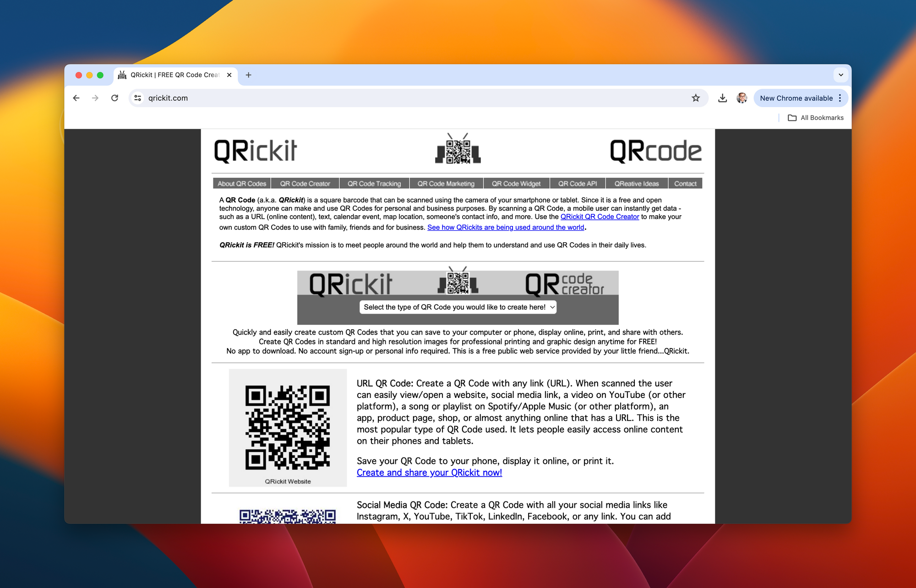Screen dimensions: 916x588
Task: Click the QR Code API menu item
Action: tap(576, 184)
